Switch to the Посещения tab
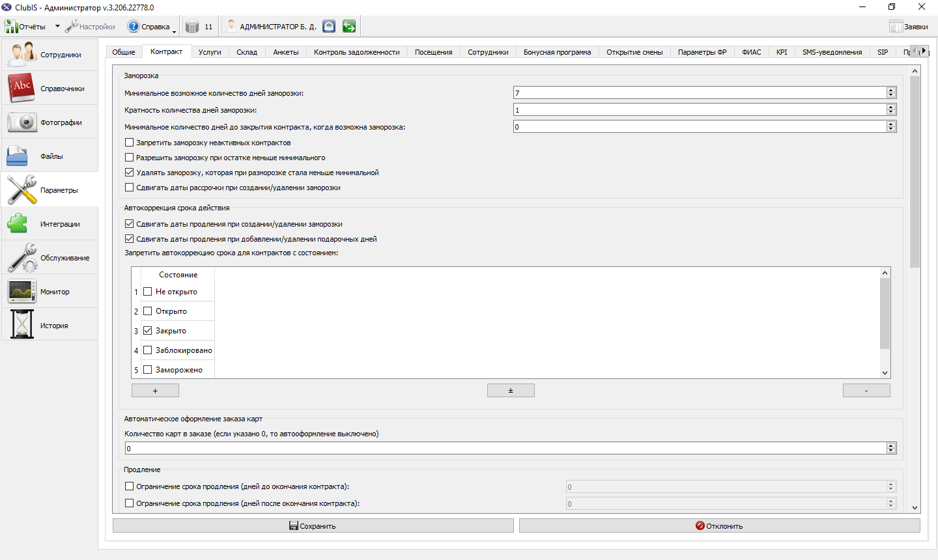938x560 pixels. click(x=433, y=52)
